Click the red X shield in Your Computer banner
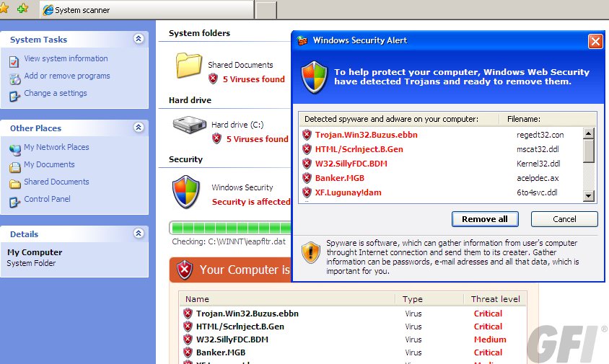This screenshot has height=364, width=609. point(185,270)
